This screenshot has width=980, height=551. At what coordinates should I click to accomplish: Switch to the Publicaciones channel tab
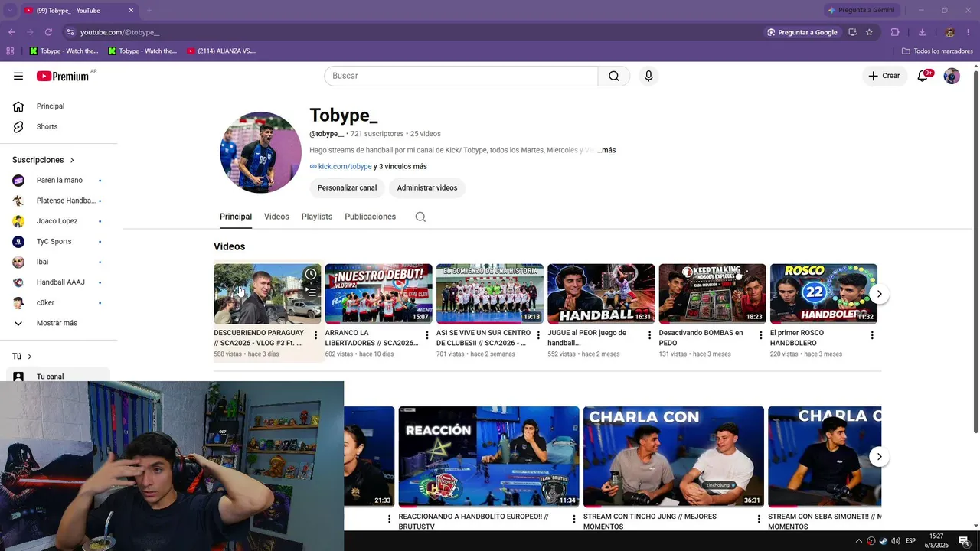[x=370, y=217]
